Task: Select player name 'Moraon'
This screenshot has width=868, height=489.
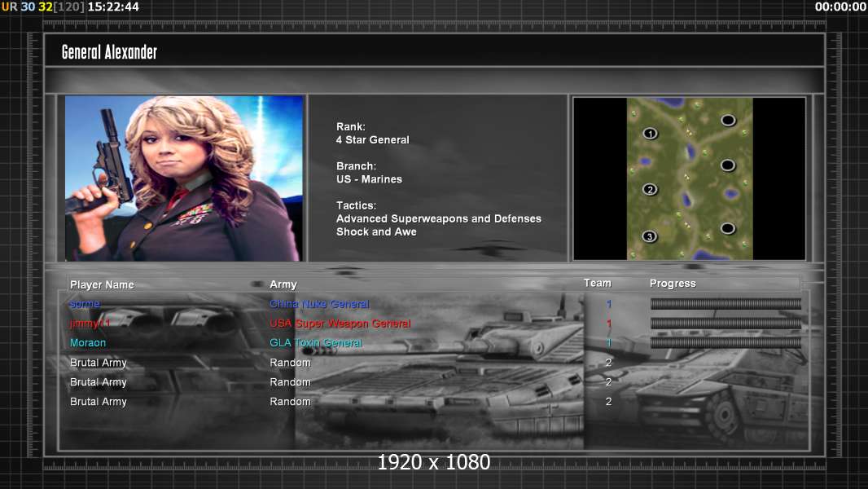Action: tap(87, 343)
